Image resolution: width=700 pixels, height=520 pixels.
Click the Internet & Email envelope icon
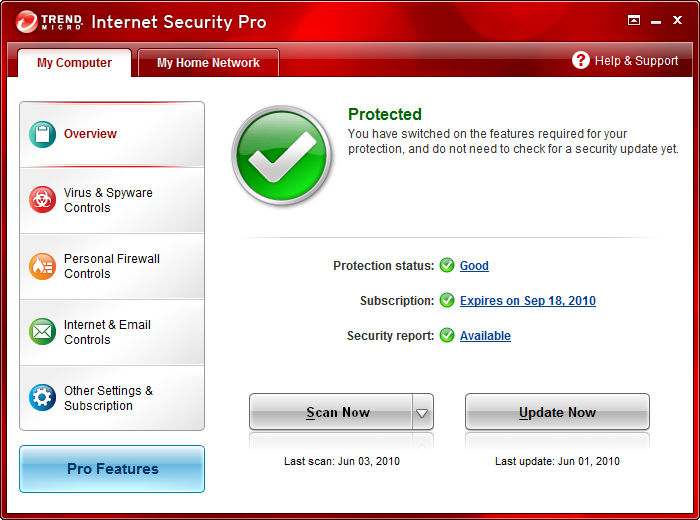pyautogui.click(x=42, y=332)
